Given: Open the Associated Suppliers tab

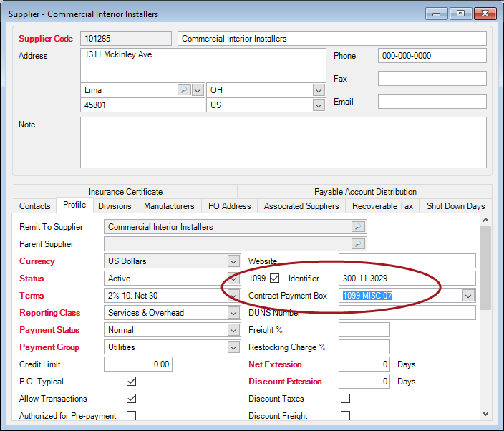Looking at the screenshot, I should [x=301, y=206].
